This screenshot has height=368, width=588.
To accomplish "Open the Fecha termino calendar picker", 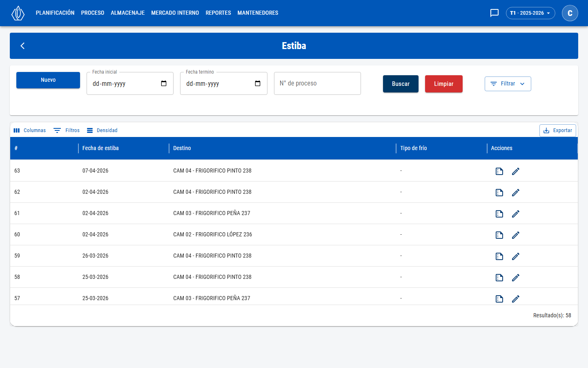I will [x=258, y=83].
